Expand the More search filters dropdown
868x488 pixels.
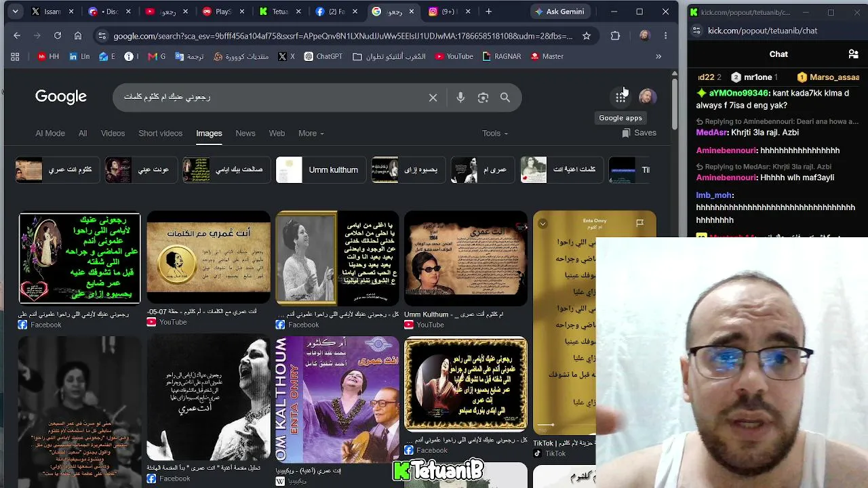311,134
